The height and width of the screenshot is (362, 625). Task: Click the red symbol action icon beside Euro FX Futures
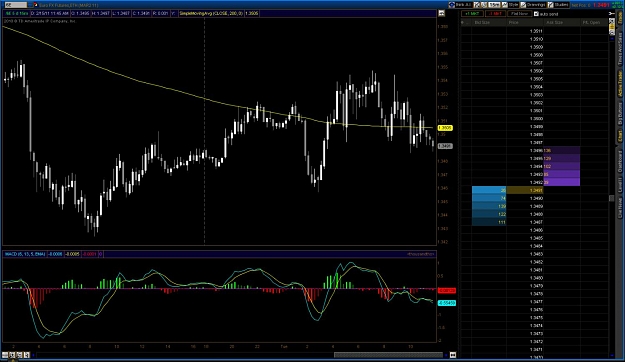35,5
